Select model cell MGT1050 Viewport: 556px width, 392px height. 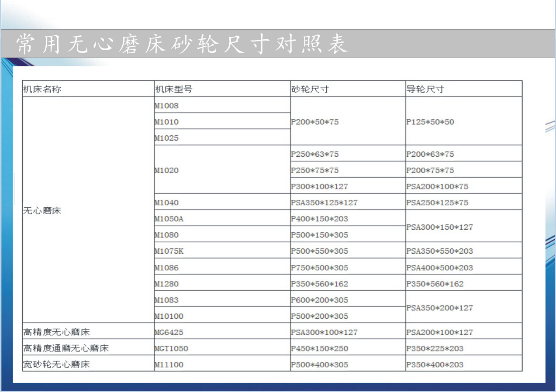[x=222, y=347]
